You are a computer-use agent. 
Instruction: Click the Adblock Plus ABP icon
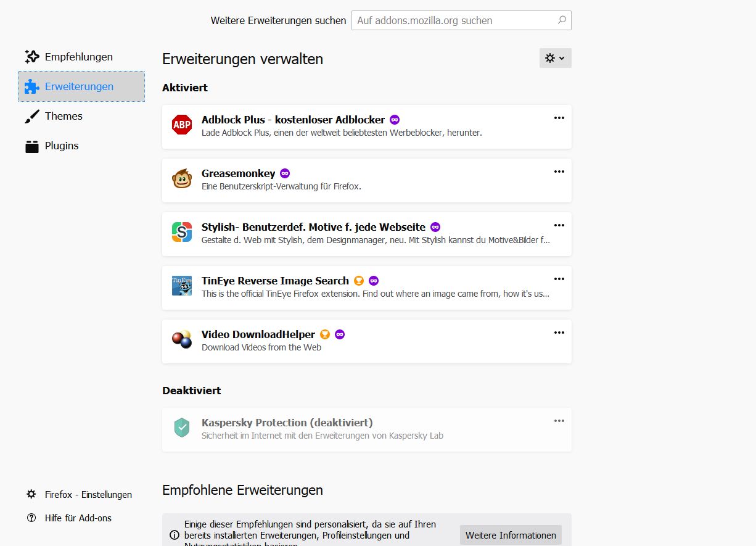point(182,125)
